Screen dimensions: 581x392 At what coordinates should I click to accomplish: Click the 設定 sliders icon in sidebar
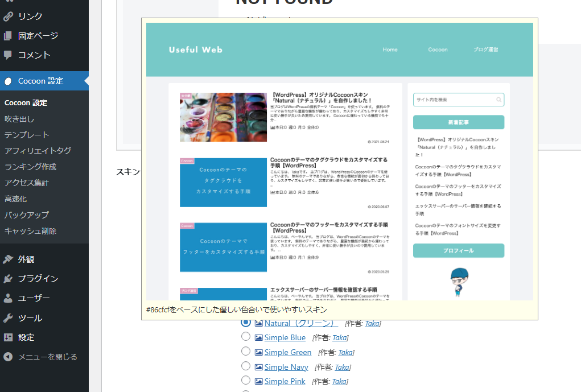(x=8, y=337)
